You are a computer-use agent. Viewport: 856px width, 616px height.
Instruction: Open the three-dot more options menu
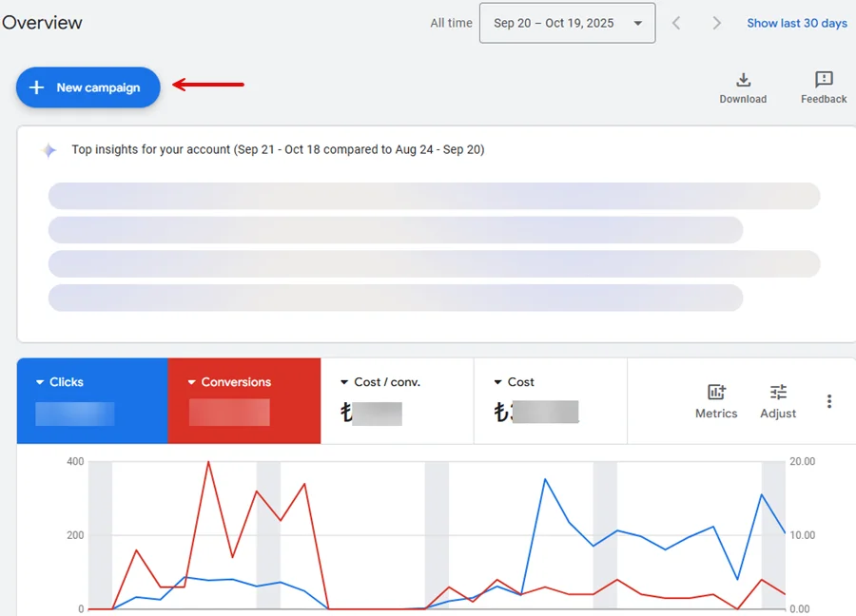pyautogui.click(x=829, y=401)
